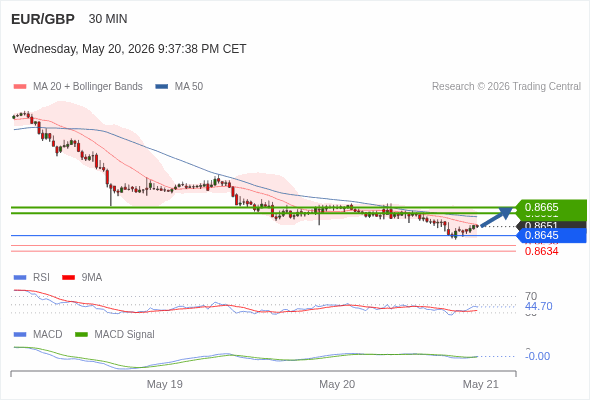Click the MA 20 Bollinger Bands pink swatch
This screenshot has height=400, width=590.
pos(20,87)
